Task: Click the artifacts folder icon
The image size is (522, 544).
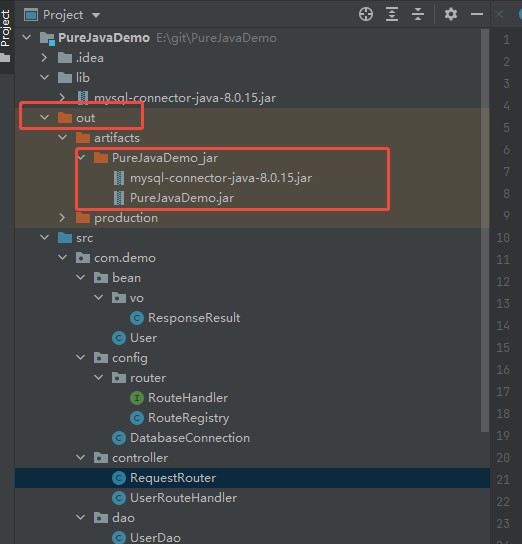Action: click(x=83, y=138)
